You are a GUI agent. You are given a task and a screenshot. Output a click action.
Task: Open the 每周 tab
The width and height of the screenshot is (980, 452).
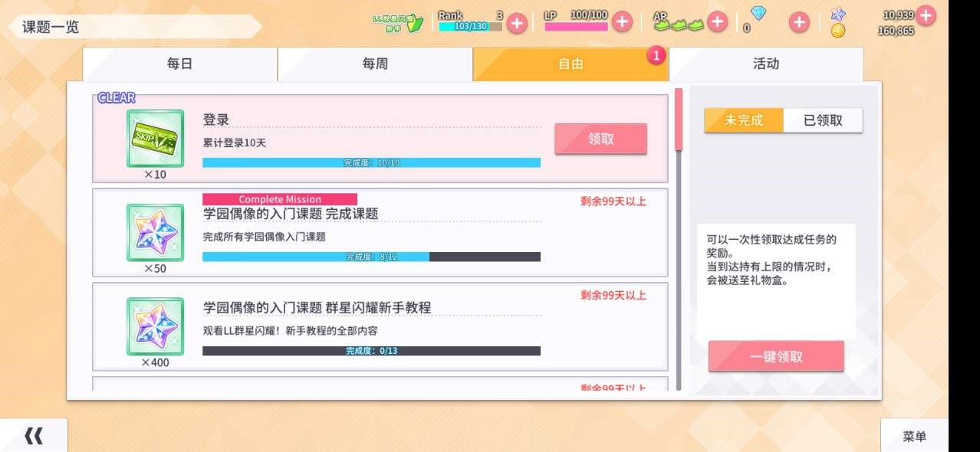click(x=375, y=64)
